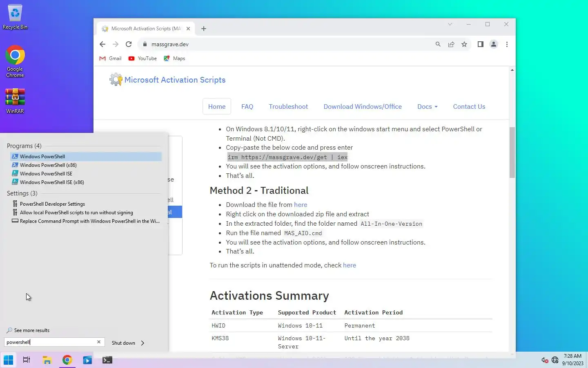Open Windows PowerShell ISE result
The height and width of the screenshot is (368, 588).
pos(86,173)
